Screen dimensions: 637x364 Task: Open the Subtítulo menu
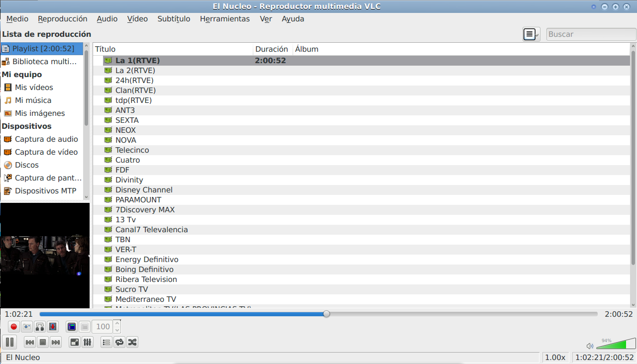174,19
